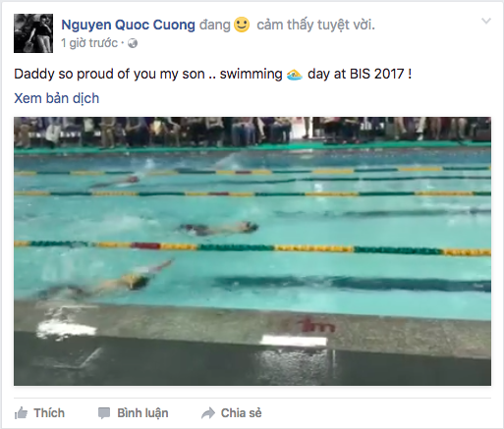
Task: Click the red '1m' pool marking in video
Action: tap(315, 326)
